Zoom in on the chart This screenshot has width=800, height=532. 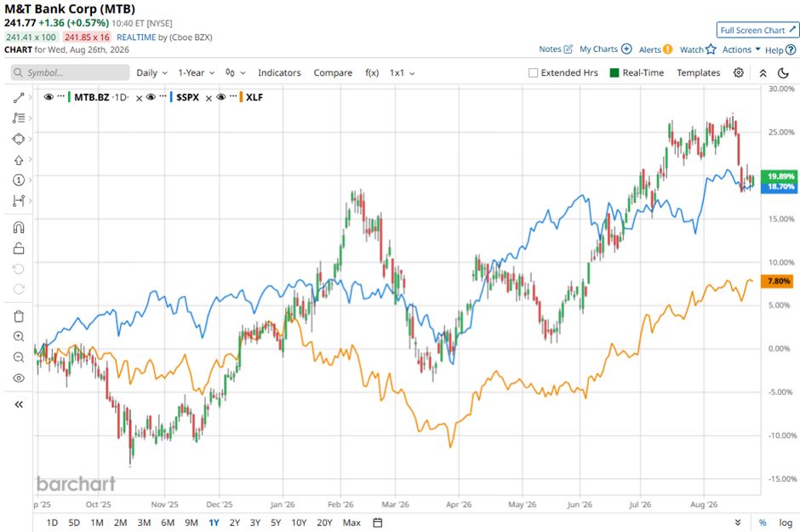pos(19,336)
